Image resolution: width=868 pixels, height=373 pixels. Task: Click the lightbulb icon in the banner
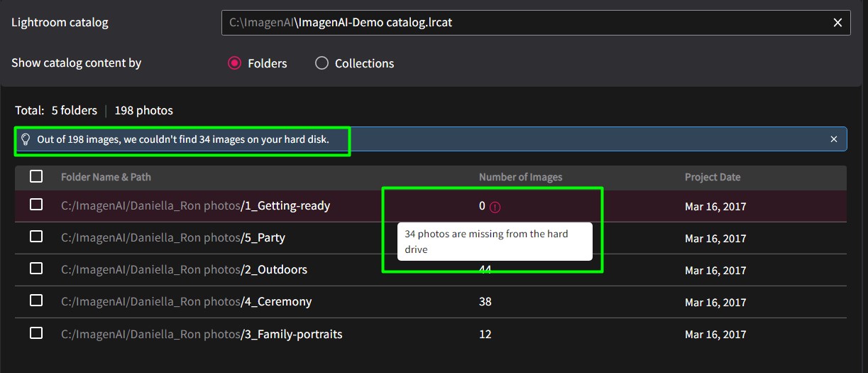tap(26, 139)
